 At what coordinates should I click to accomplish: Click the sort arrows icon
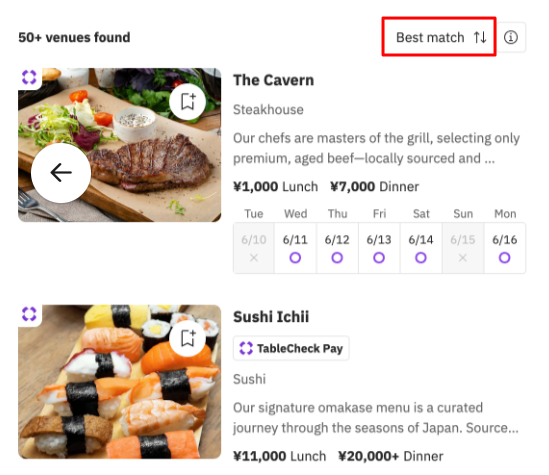[480, 37]
